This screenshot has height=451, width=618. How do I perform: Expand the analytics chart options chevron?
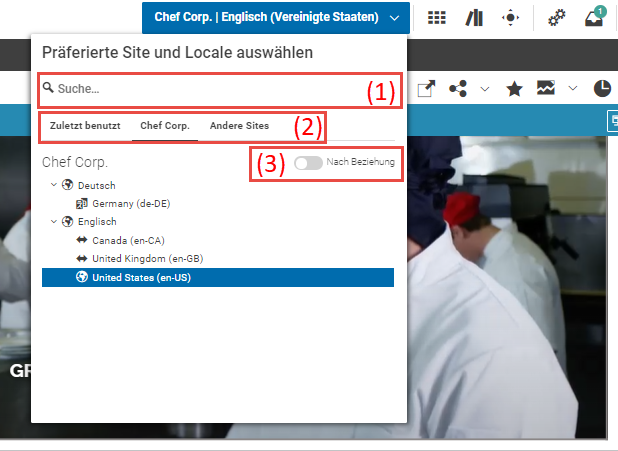click(573, 88)
